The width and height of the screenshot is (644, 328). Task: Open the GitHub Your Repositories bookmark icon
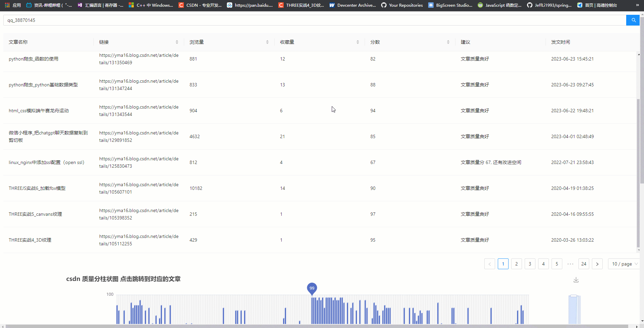[383, 5]
